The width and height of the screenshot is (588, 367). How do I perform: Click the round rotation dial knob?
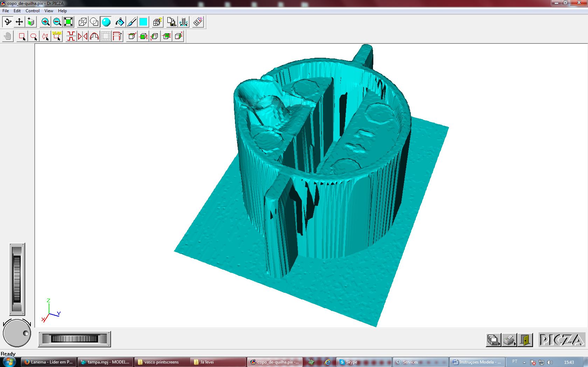pos(17,333)
